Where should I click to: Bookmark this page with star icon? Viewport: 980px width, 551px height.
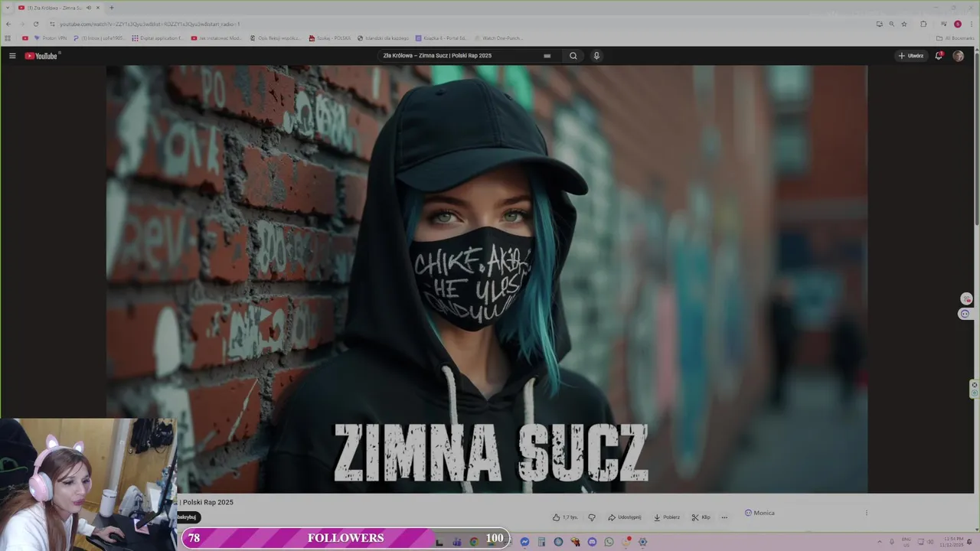(904, 24)
